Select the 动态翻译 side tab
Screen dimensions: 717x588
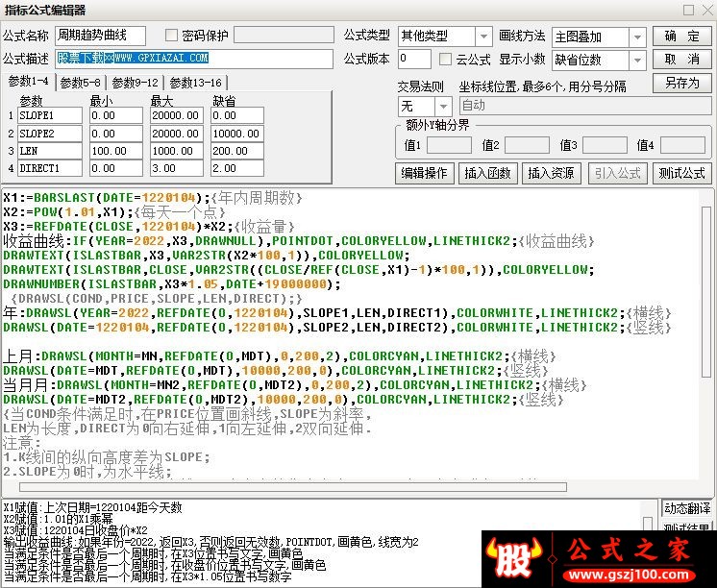(x=687, y=509)
